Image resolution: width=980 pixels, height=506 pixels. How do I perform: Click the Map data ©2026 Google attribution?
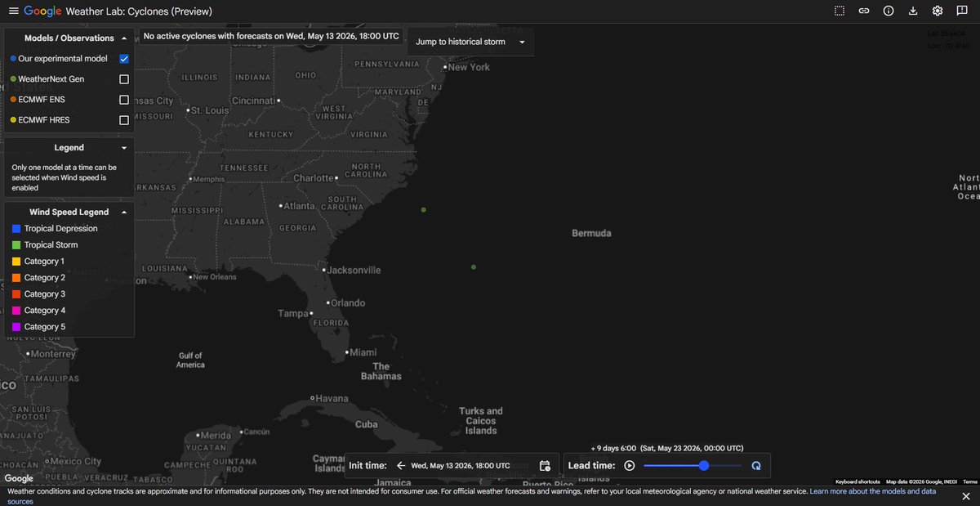921,482
